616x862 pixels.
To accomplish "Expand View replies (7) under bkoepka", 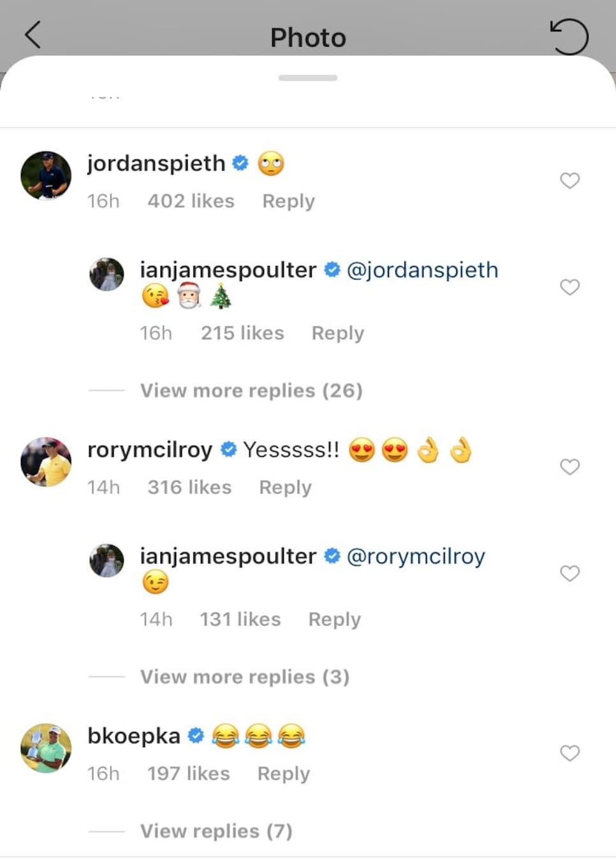I will click(x=216, y=831).
